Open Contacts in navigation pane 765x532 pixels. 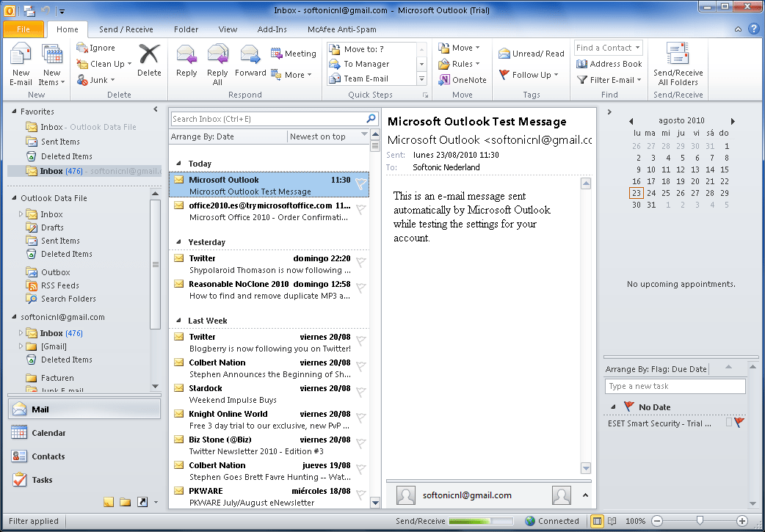coord(84,456)
